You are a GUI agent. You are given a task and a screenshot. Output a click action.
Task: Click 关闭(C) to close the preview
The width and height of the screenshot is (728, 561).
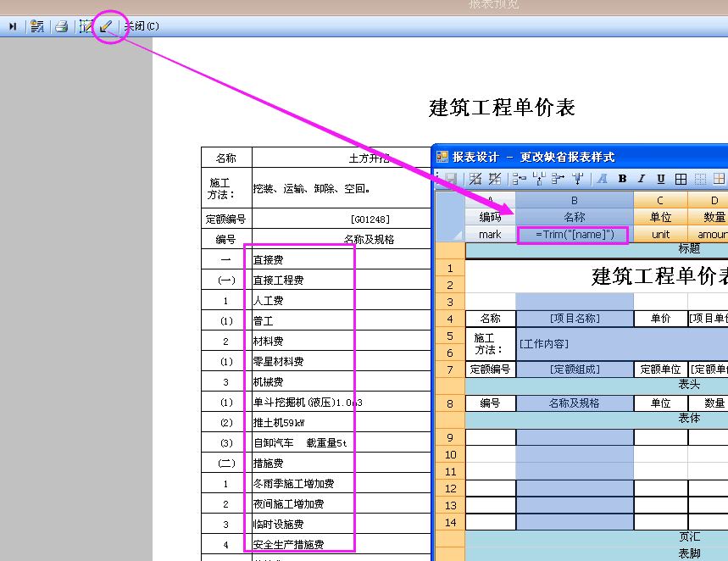(x=142, y=26)
